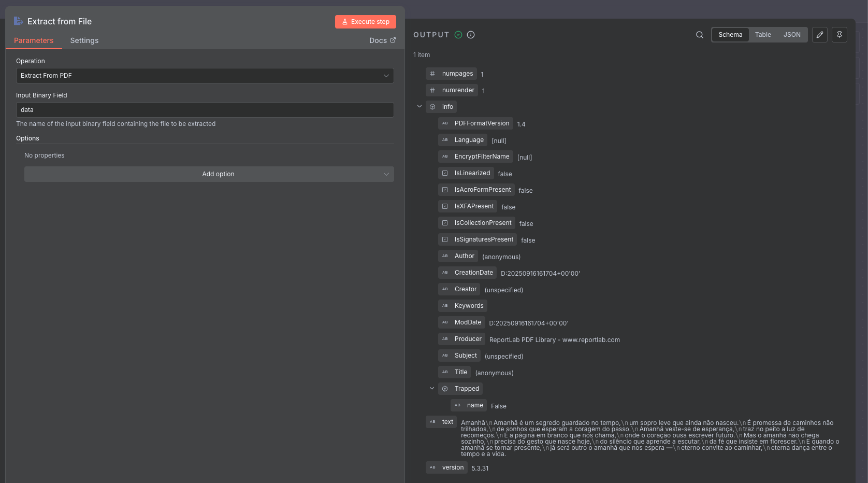The image size is (868, 483).
Task: Click the search icon in Output panel
Action: (700, 35)
